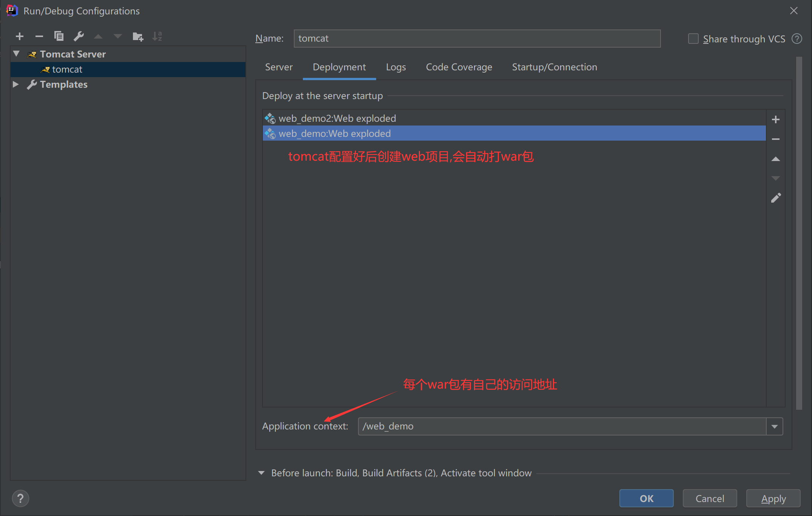Go to Code Coverage tab
812x516 pixels.
click(459, 67)
